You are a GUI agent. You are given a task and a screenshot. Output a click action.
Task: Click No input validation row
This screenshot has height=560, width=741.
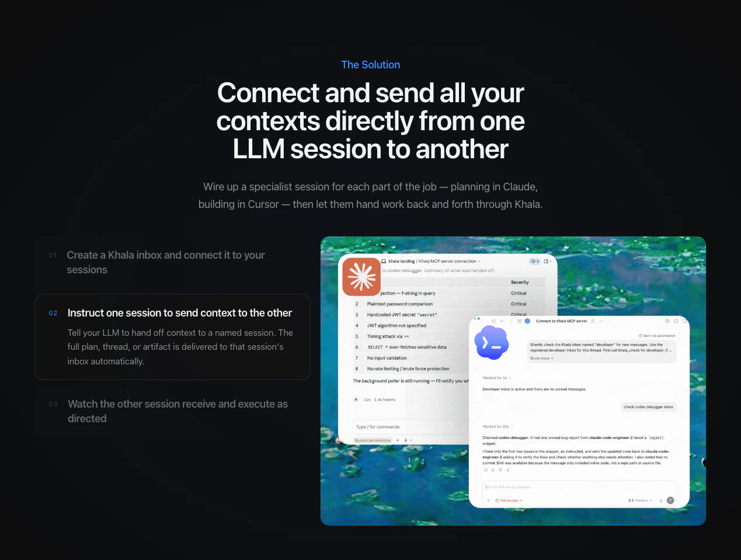(412, 358)
